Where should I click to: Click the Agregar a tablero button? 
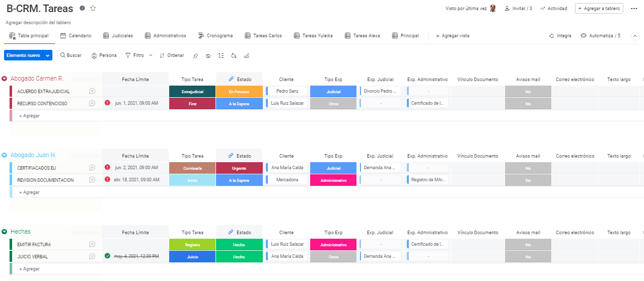click(x=599, y=9)
